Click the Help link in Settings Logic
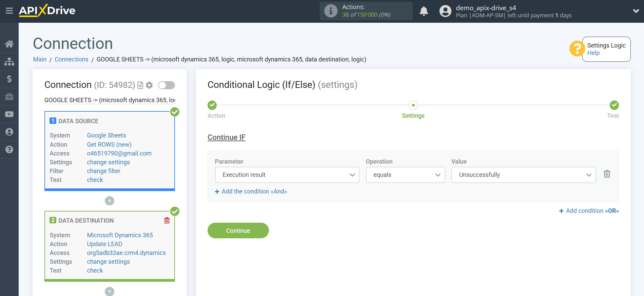This screenshot has height=296, width=644. pyautogui.click(x=593, y=53)
